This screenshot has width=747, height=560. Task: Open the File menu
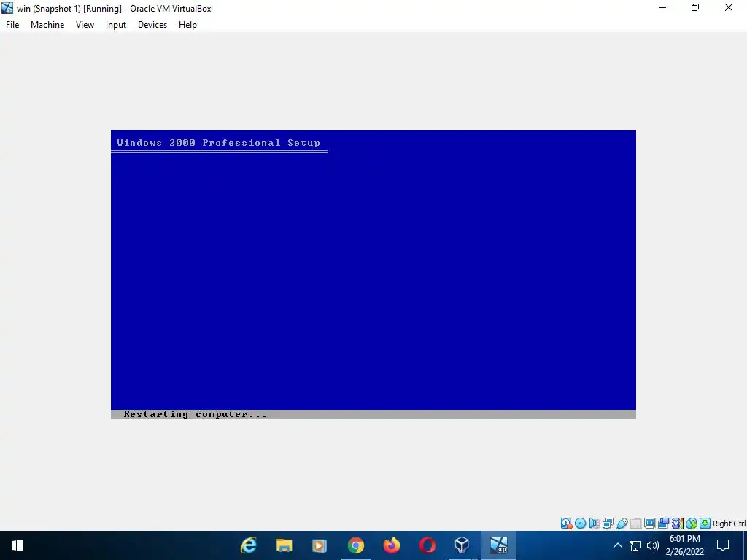tap(12, 25)
